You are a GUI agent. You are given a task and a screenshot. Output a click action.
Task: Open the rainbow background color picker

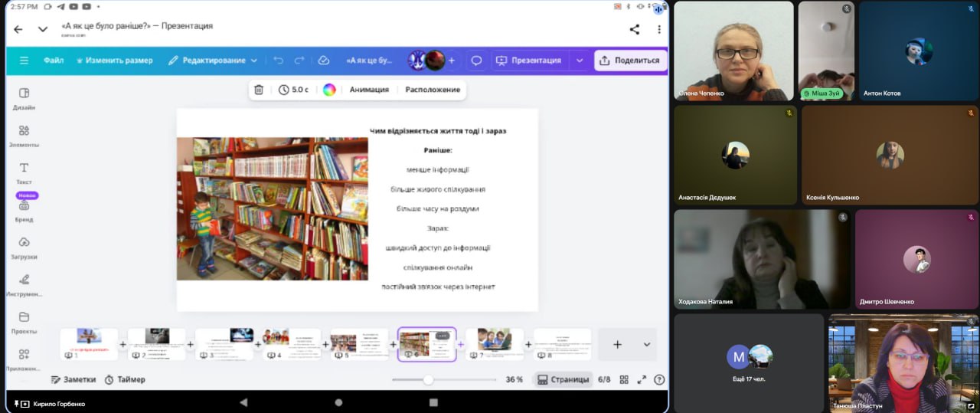coord(329,90)
